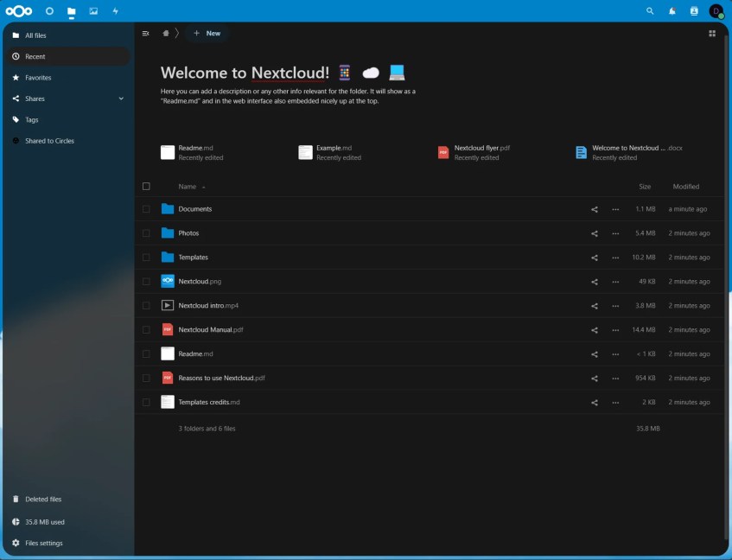This screenshot has width=732, height=560.
Task: Open more actions for Nextcloud.png
Action: pos(615,282)
